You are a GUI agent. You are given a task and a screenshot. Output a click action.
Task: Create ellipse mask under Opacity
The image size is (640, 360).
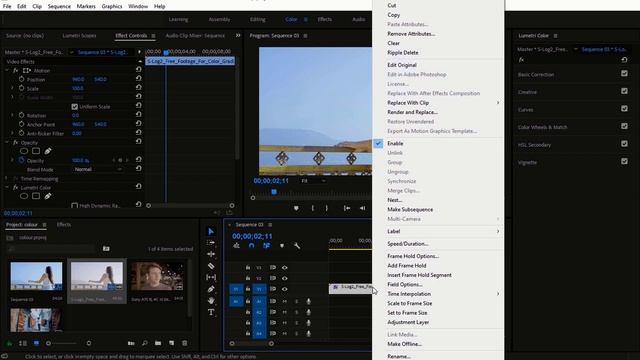(24, 151)
